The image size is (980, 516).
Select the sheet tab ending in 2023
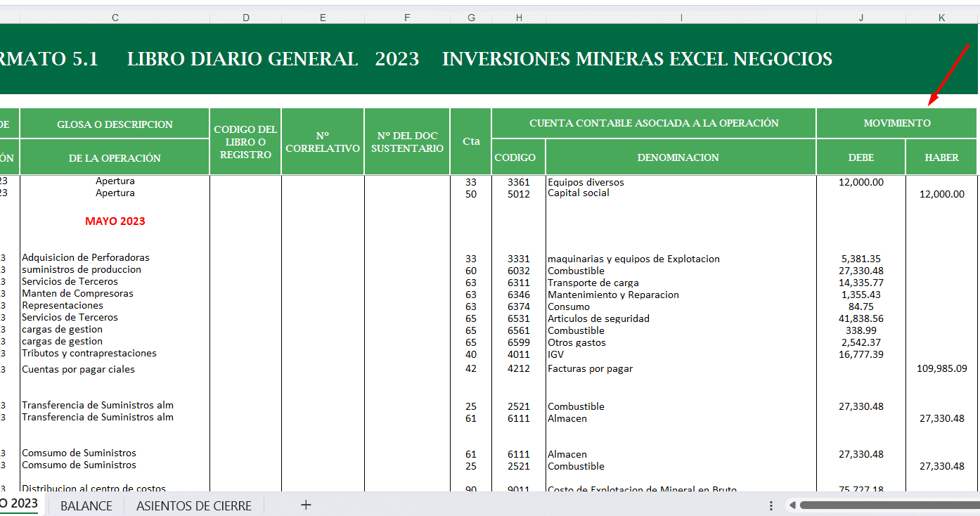[x=21, y=504]
